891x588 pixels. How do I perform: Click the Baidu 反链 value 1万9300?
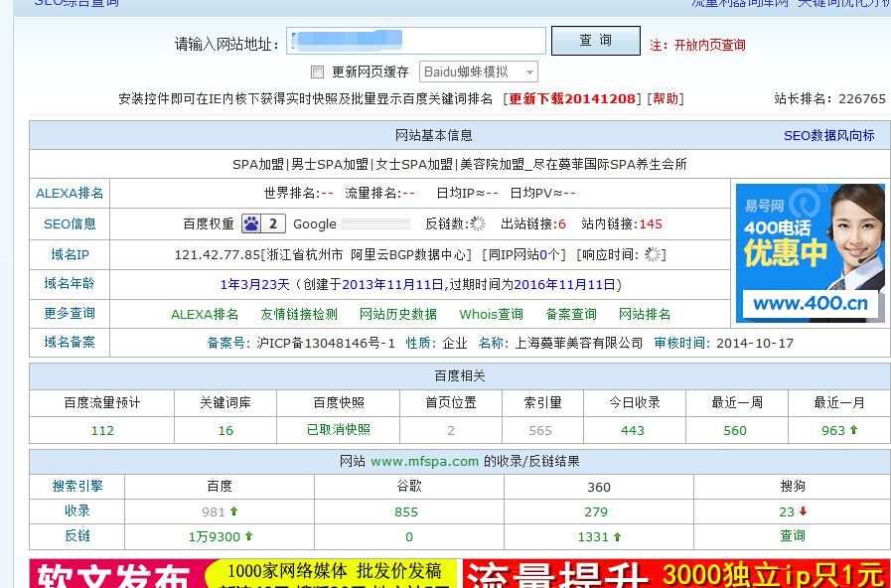coord(215,536)
